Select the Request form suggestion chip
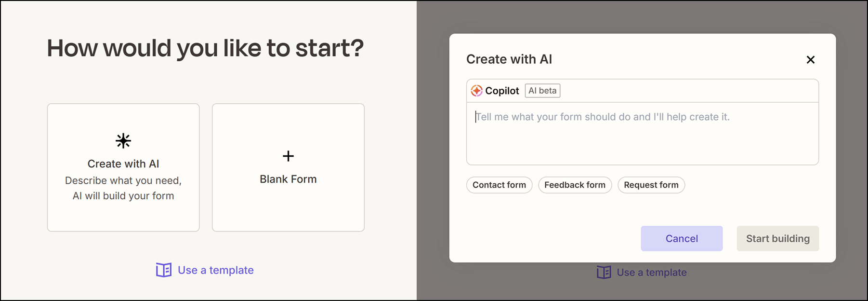This screenshot has height=301, width=868. coord(651,185)
